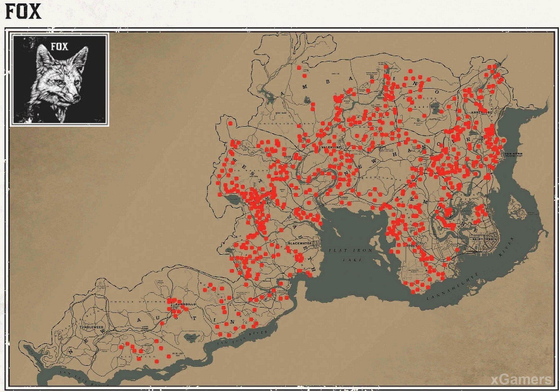
Task: Select the Armadillo town label
Action: click(x=186, y=304)
